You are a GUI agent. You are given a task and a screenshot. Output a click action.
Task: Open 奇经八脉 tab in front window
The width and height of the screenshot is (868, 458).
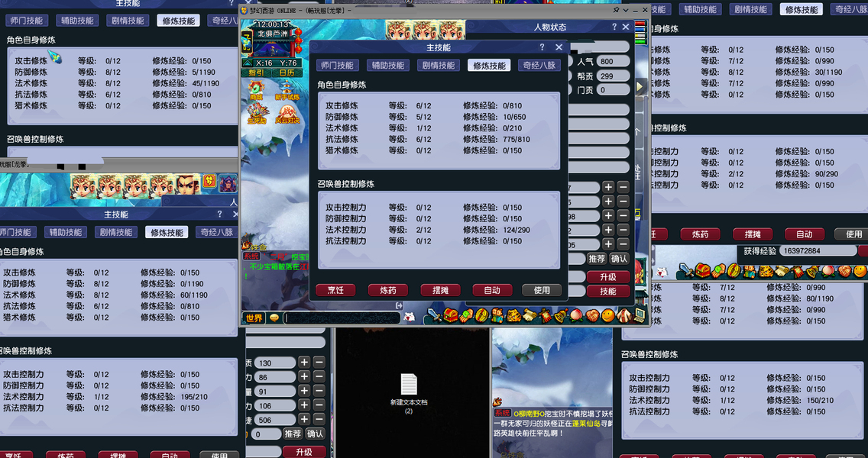pos(539,66)
